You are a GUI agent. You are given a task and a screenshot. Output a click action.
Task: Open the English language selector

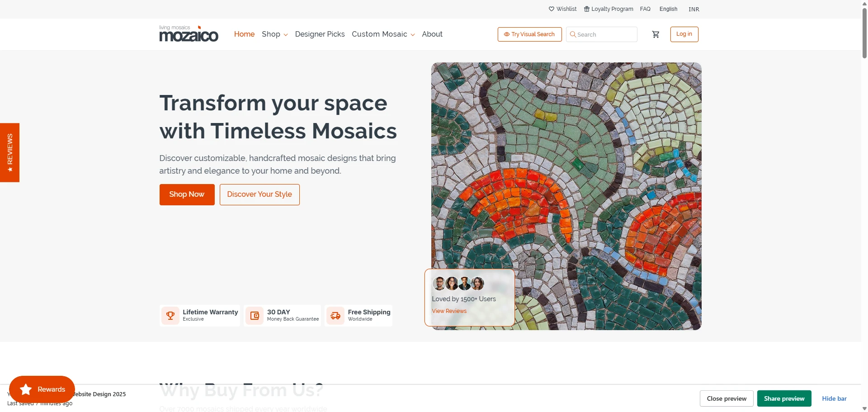tap(668, 9)
